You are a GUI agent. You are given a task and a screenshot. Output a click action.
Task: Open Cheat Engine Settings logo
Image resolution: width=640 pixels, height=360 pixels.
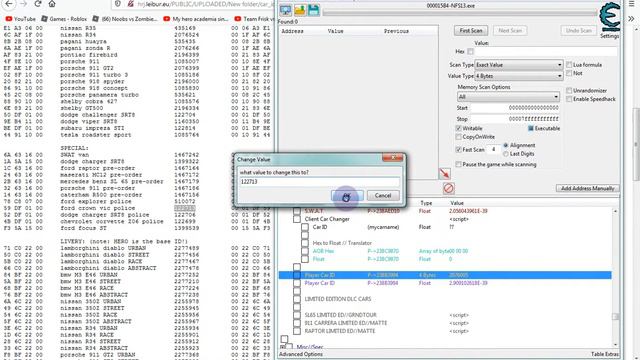tap(609, 17)
